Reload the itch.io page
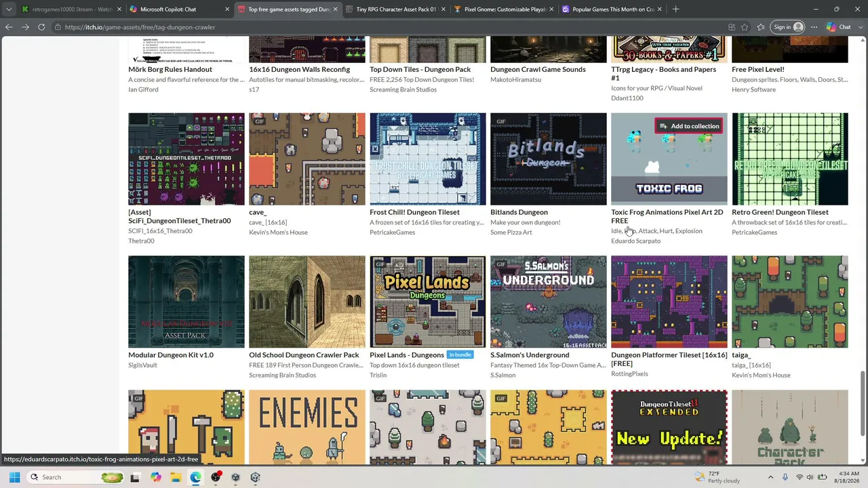 click(x=41, y=27)
